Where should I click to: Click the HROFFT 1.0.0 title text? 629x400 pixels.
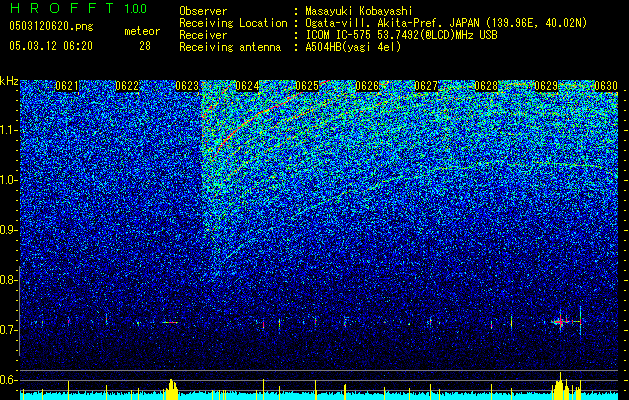(x=78, y=8)
